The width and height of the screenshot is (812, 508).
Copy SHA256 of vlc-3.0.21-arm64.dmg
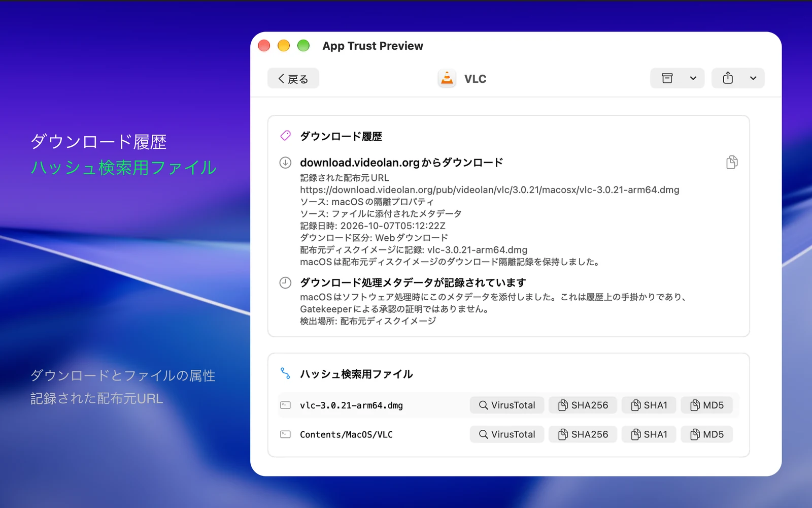(583, 405)
